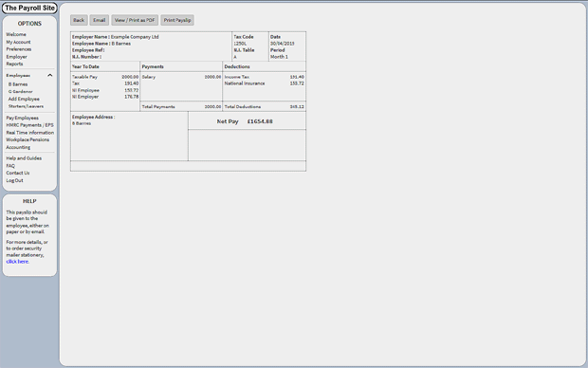Open View / Print as PDF
The width and height of the screenshot is (588, 368).
[x=135, y=20]
